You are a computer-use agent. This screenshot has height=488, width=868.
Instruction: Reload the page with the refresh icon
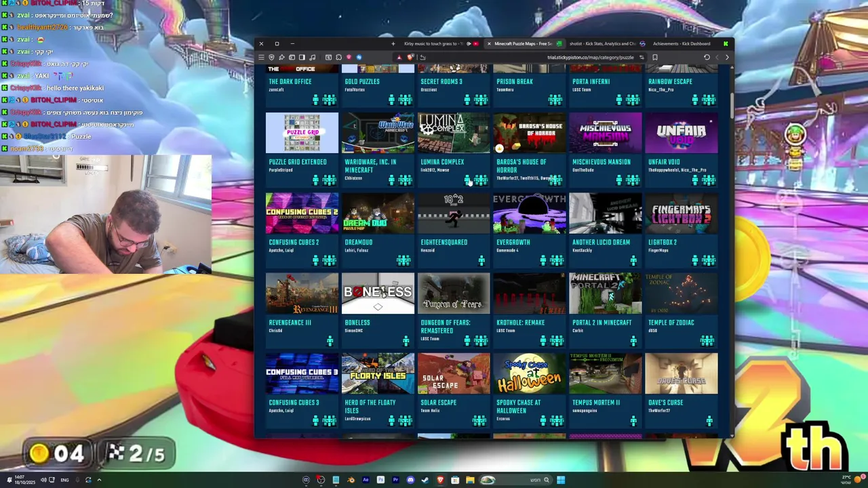pos(707,57)
